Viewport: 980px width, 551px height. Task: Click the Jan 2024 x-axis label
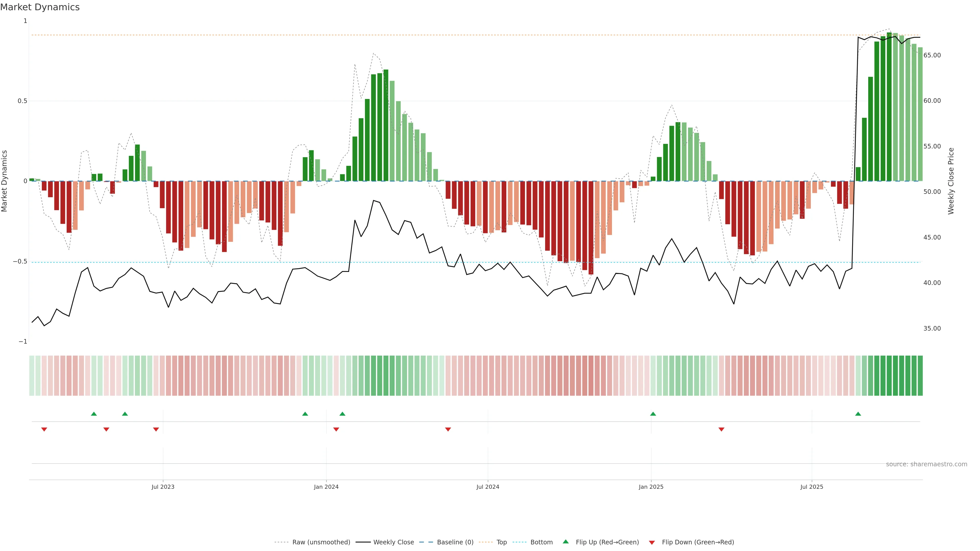pyautogui.click(x=326, y=487)
